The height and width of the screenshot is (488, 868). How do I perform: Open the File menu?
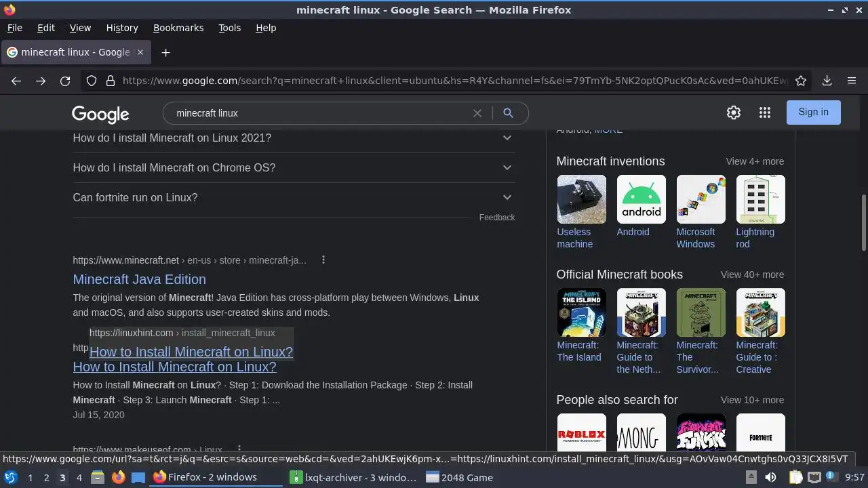(x=14, y=28)
